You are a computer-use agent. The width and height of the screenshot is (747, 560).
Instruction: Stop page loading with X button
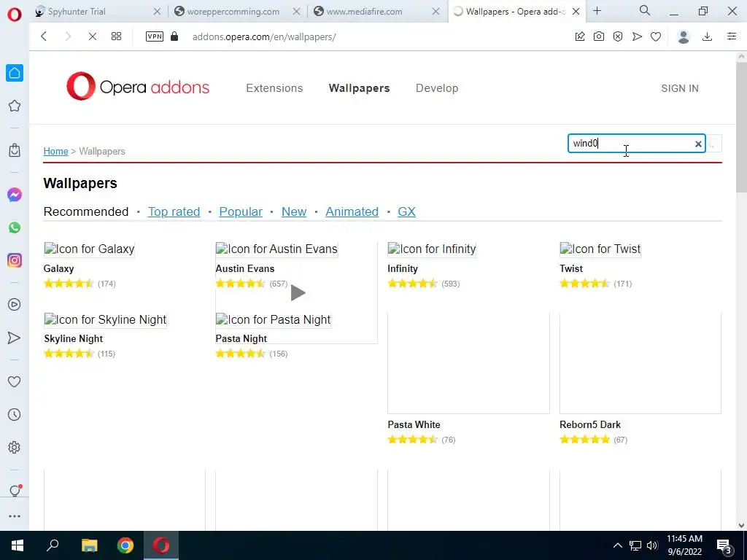[93, 36]
